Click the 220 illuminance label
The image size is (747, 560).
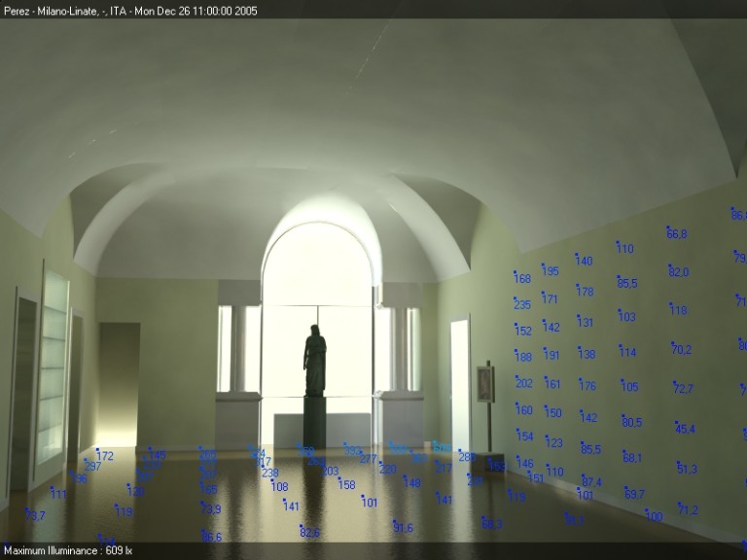388,469
